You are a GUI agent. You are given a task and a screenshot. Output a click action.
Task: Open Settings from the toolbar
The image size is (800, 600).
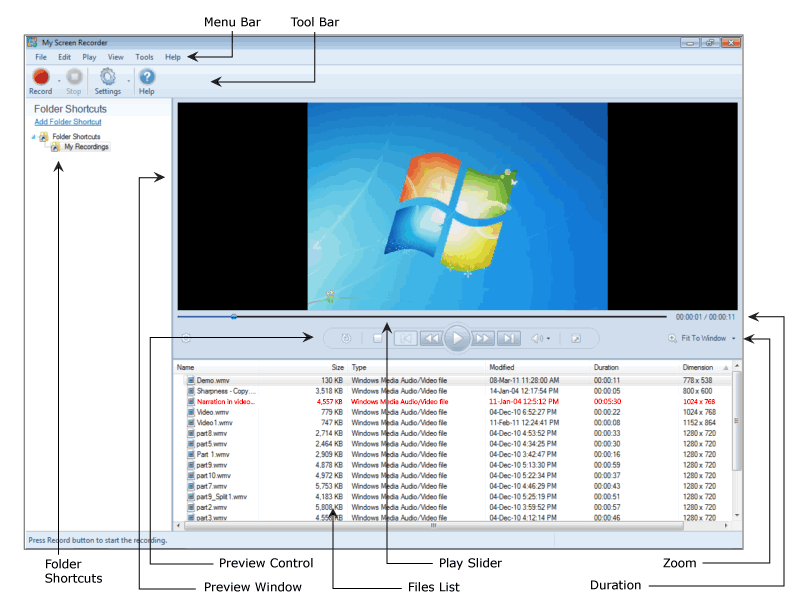(108, 77)
